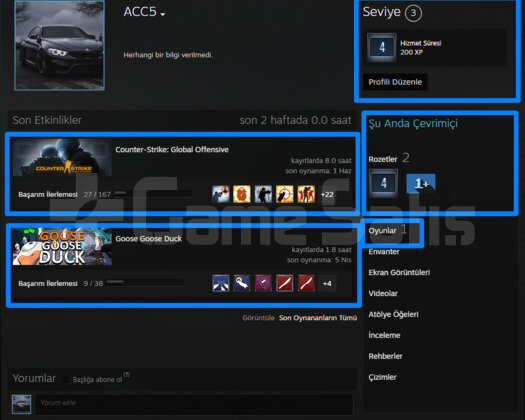The image size is (525, 420).
Task: Open the Oyunlar games link
Action: coord(382,231)
